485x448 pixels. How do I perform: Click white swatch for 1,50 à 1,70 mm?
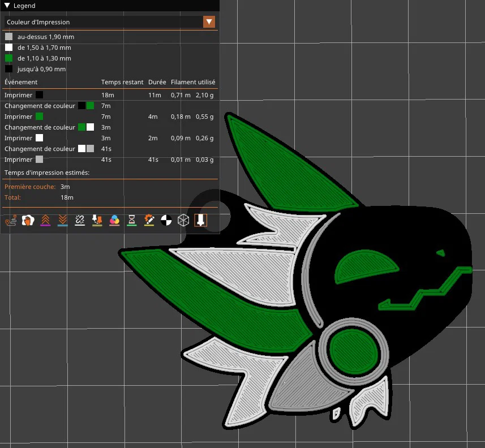pos(8,48)
